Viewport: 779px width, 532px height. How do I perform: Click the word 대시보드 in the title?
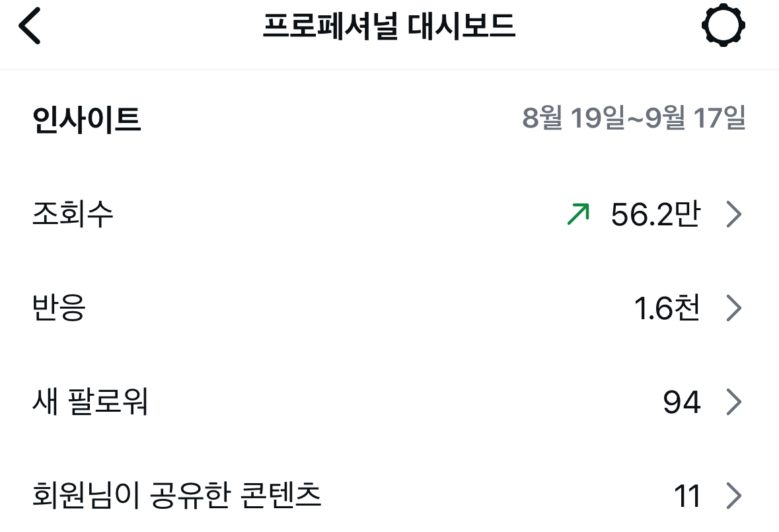point(462,27)
